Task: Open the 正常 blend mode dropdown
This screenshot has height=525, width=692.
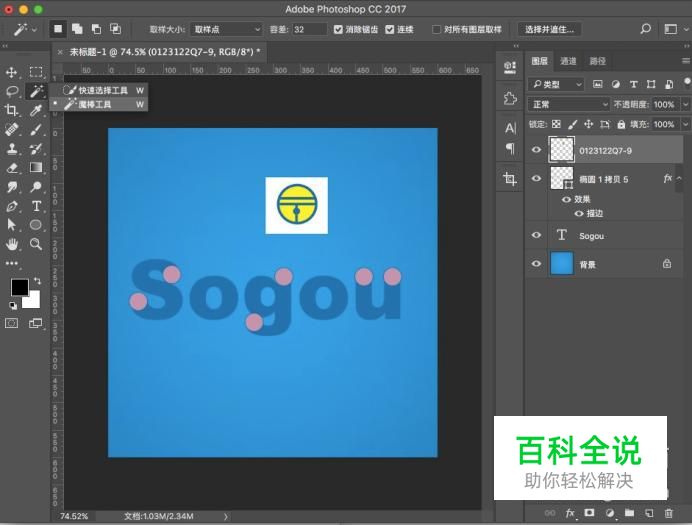Action: point(569,105)
